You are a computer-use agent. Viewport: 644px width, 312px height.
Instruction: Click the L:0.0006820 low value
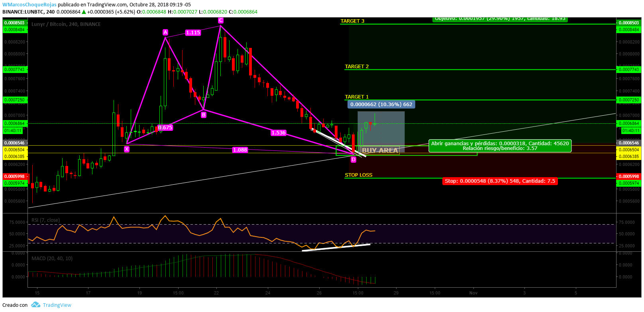tap(213, 12)
